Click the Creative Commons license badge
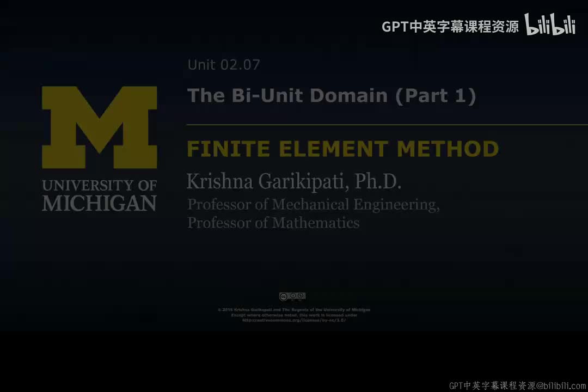The image size is (588, 392). [292, 296]
